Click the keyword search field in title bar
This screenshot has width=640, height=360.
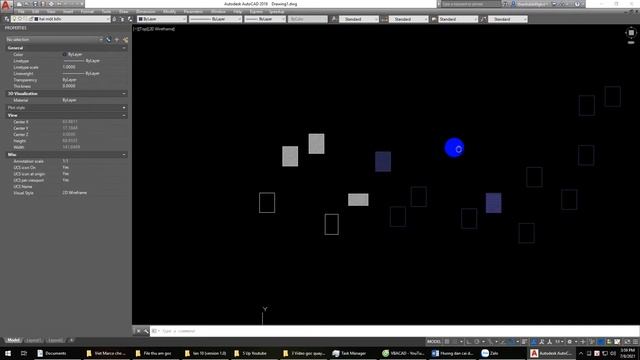(x=470, y=4)
